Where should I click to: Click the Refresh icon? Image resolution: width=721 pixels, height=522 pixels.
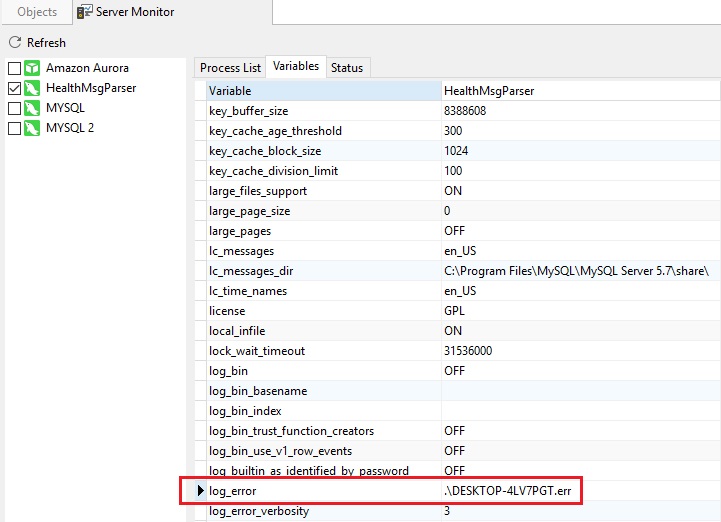[x=15, y=42]
